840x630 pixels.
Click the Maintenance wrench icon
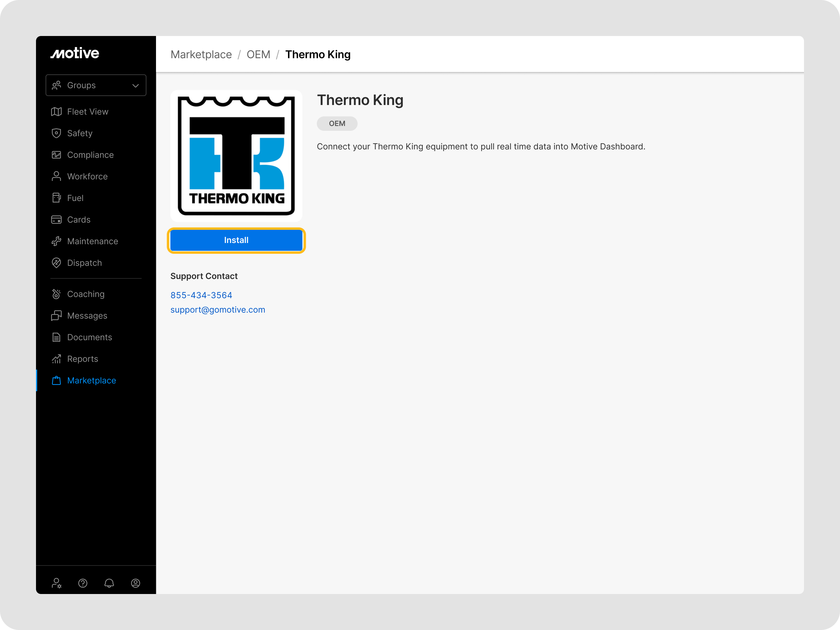(56, 241)
